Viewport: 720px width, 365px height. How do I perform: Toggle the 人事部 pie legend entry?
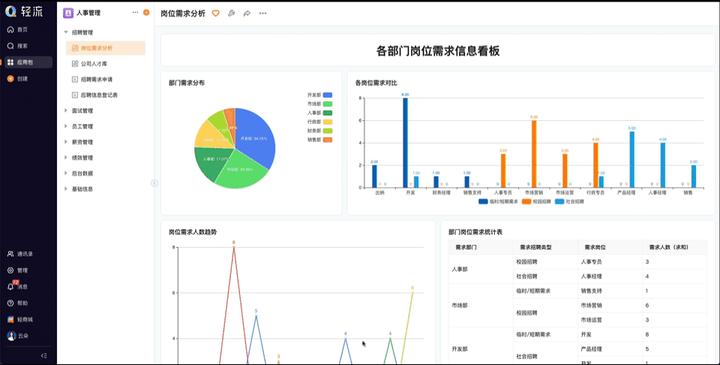point(320,112)
